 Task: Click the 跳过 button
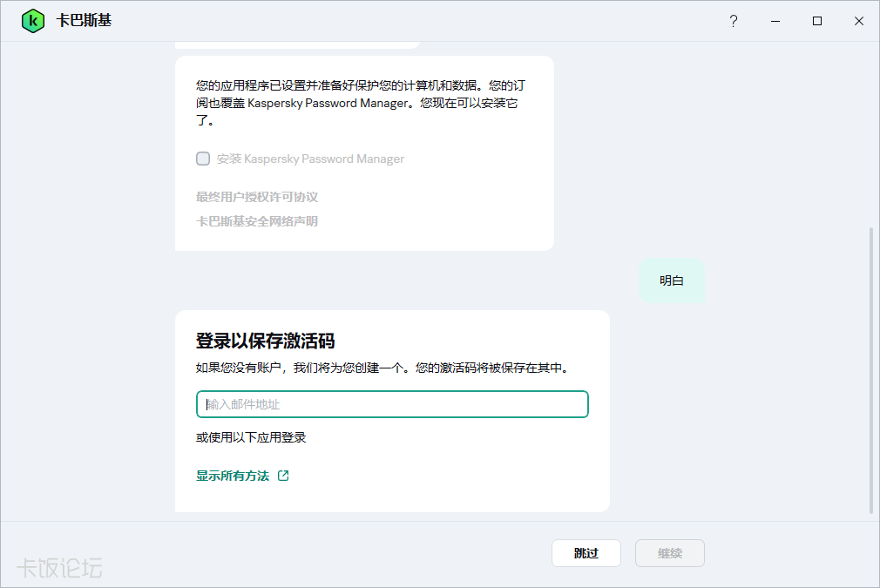(586, 553)
